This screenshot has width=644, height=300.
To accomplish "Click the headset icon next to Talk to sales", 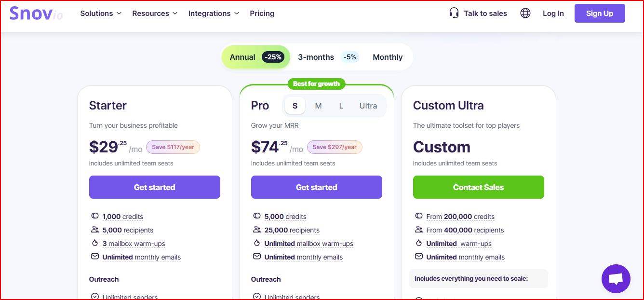I will point(454,13).
